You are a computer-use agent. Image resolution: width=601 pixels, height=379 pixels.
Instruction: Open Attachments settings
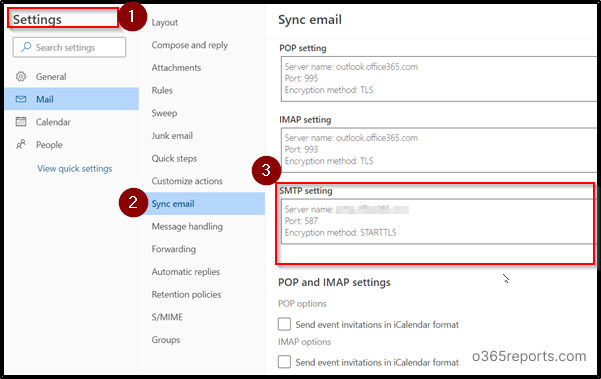[x=176, y=68]
